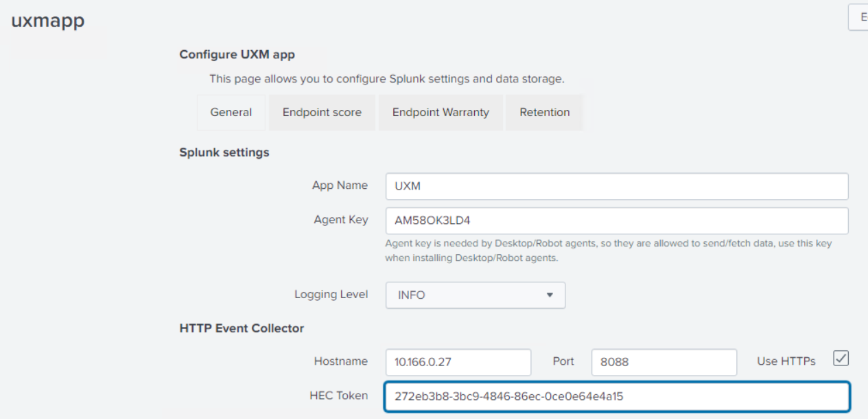This screenshot has width=868, height=419.
Task: Click the Port input field
Action: [x=663, y=361]
